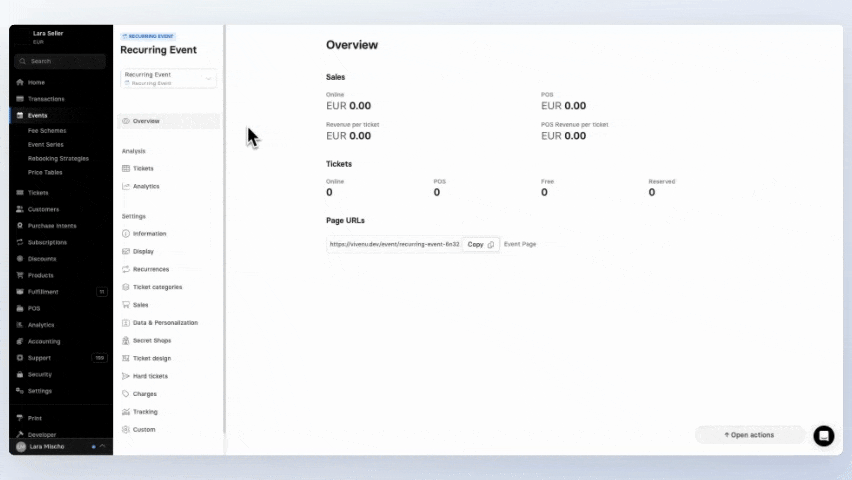The height and width of the screenshot is (480, 852).
Task: Open the Price Tables submenu item
Action: (x=45, y=172)
